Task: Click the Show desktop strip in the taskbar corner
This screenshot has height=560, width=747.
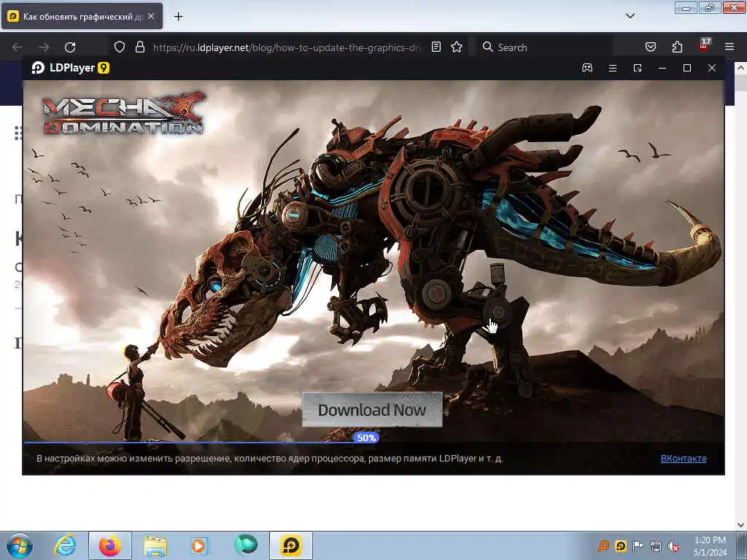Action: (742, 545)
